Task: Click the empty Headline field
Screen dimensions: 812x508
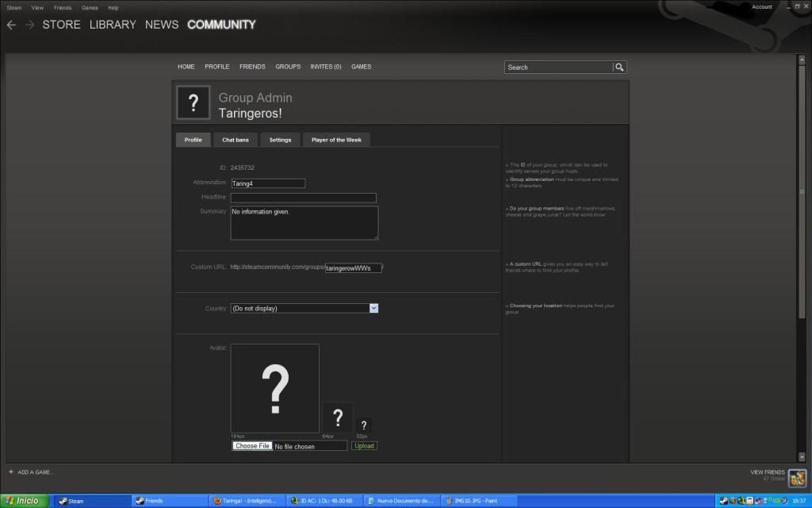Action: [x=304, y=198]
